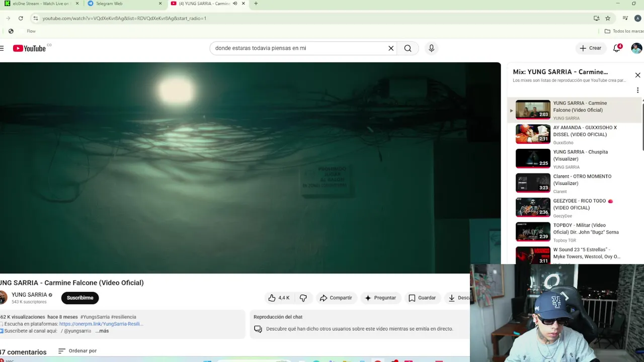Pause the video by clicking the player
Screen dimensions: 644x362
[x=250, y=167]
